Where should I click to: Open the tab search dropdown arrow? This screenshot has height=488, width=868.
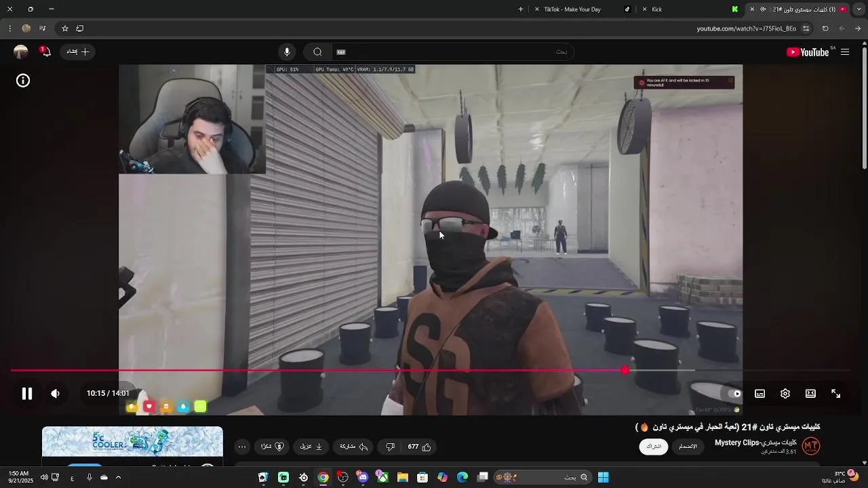858,9
